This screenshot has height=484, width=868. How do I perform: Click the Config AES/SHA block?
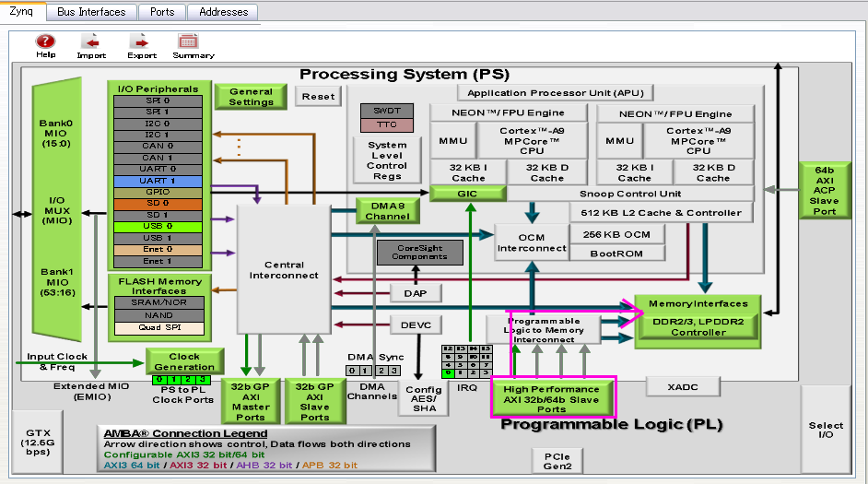424,398
